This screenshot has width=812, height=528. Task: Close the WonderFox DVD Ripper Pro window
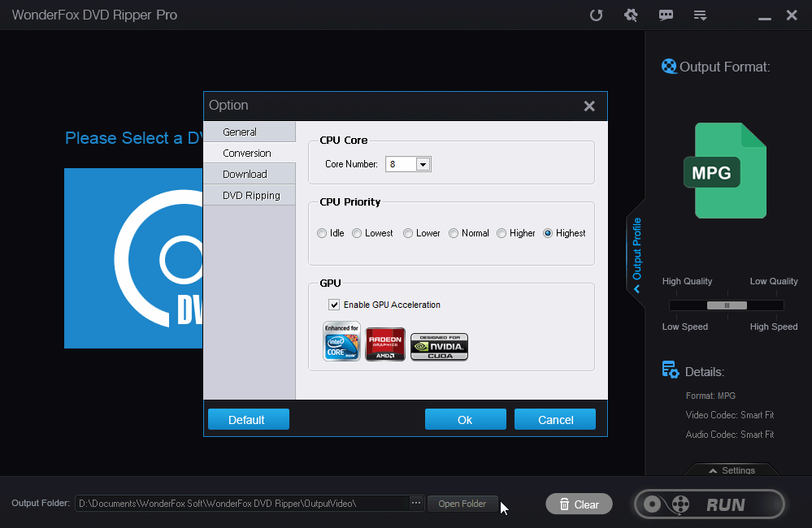pyautogui.click(x=792, y=15)
